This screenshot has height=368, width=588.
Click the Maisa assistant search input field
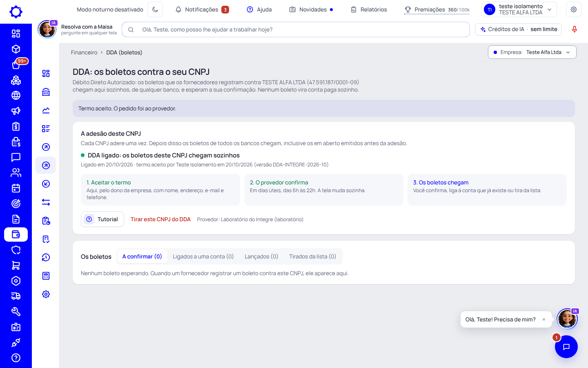click(x=296, y=29)
